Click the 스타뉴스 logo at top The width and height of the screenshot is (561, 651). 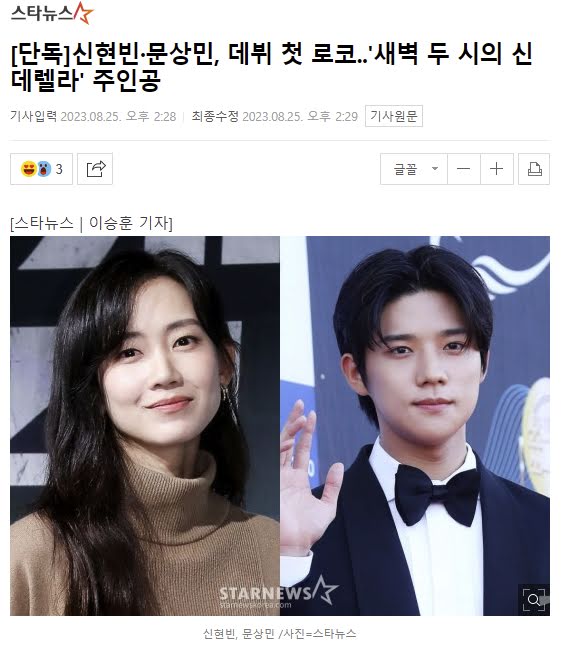pyautogui.click(x=51, y=13)
